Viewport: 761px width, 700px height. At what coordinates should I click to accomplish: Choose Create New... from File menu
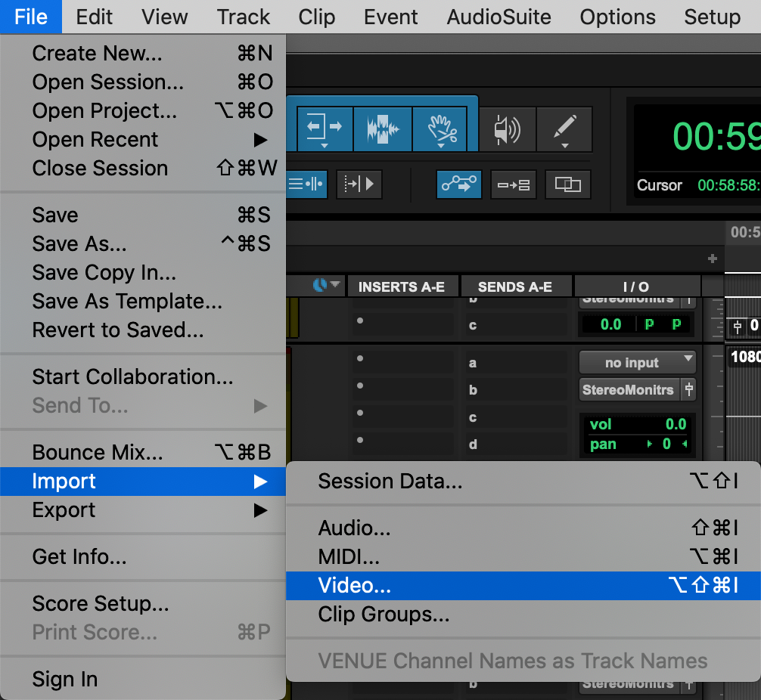(143, 54)
